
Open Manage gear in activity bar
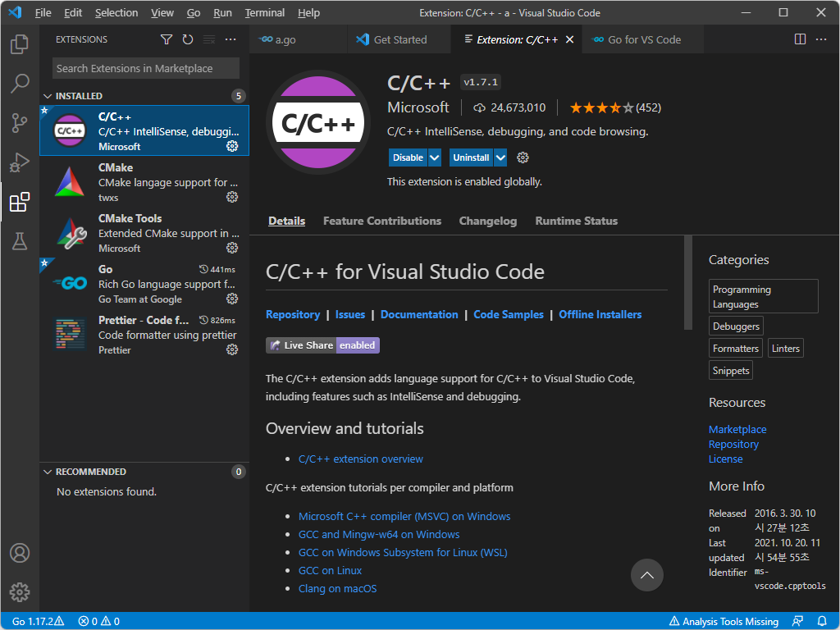click(20, 592)
